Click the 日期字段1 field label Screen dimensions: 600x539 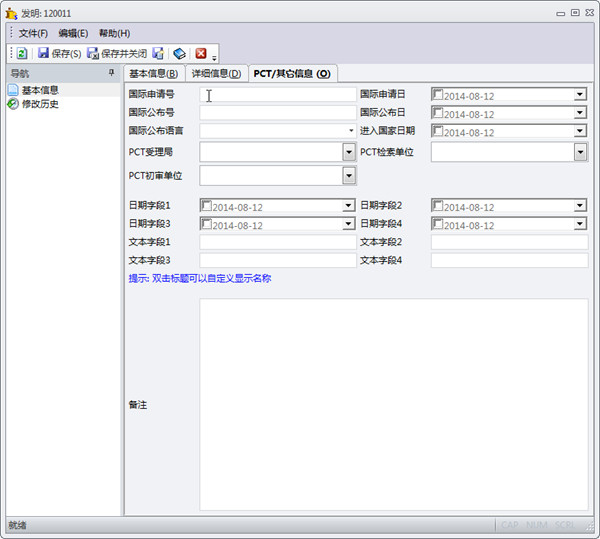tap(150, 205)
